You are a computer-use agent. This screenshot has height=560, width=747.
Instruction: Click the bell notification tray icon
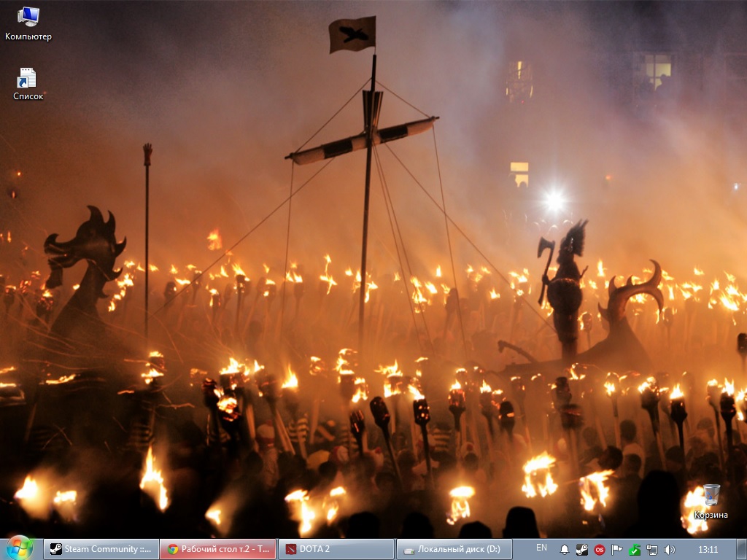565,550
